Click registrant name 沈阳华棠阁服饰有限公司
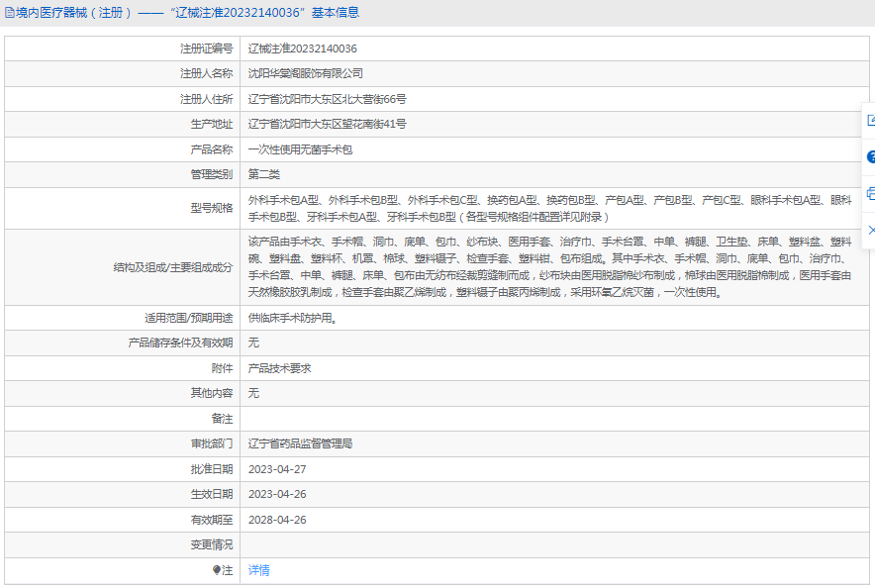This screenshot has width=875, height=588. tap(305, 73)
